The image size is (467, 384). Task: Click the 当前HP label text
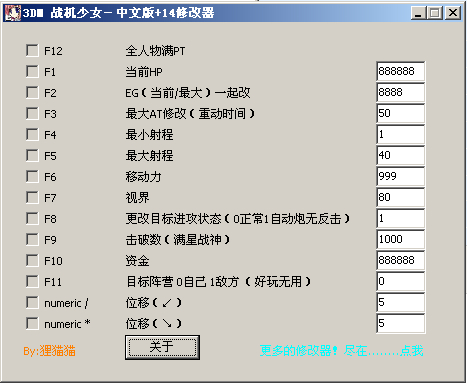pyautogui.click(x=144, y=72)
